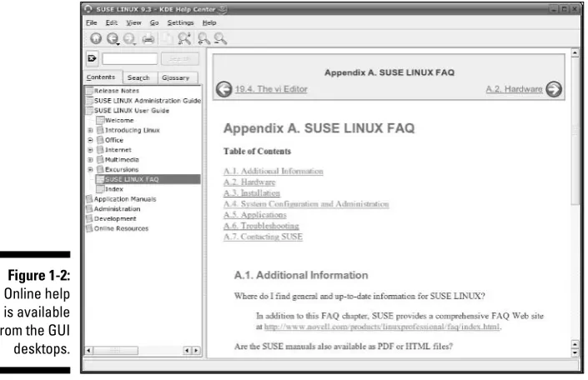Click the round previous-page arrow in the header
The image size is (588, 380).
[x=224, y=89]
